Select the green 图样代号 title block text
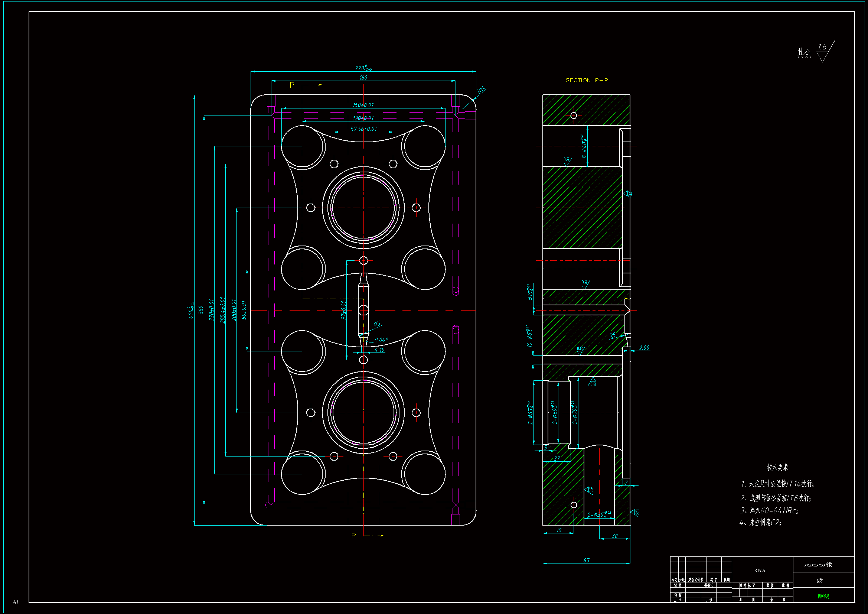This screenshot has width=868, height=614. (x=823, y=596)
